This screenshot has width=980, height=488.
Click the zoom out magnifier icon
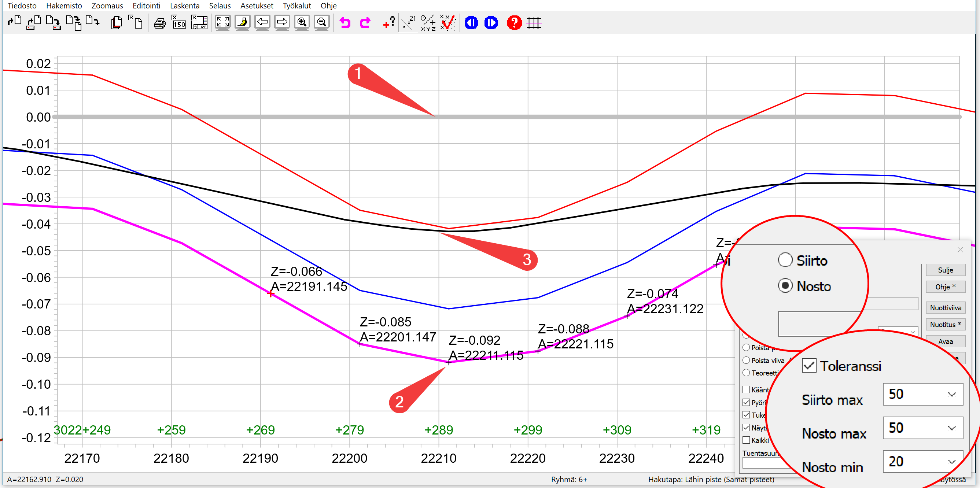(x=321, y=22)
